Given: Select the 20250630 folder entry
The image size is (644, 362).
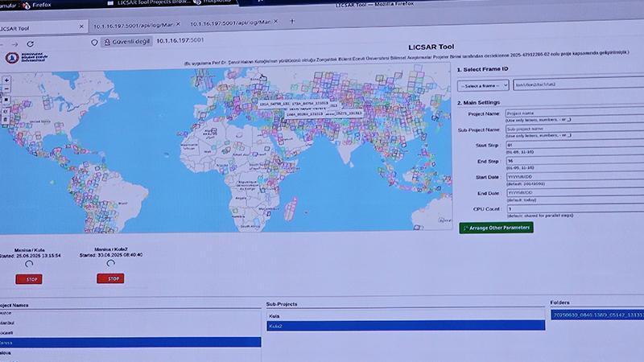Looking at the screenshot, I should point(597,315).
